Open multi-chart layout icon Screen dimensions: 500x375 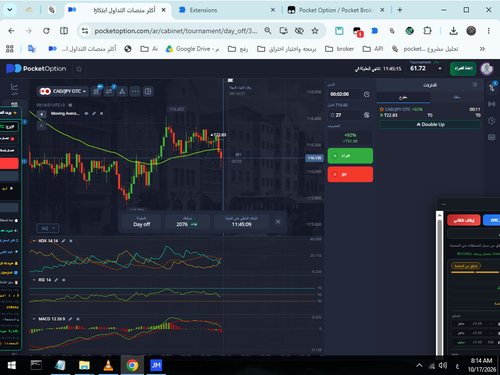[148, 91]
